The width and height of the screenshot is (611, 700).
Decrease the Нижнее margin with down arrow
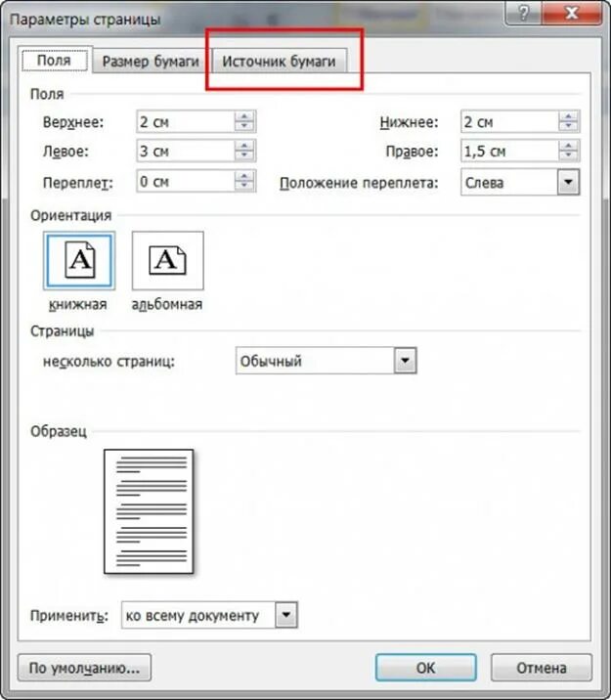click(x=569, y=127)
